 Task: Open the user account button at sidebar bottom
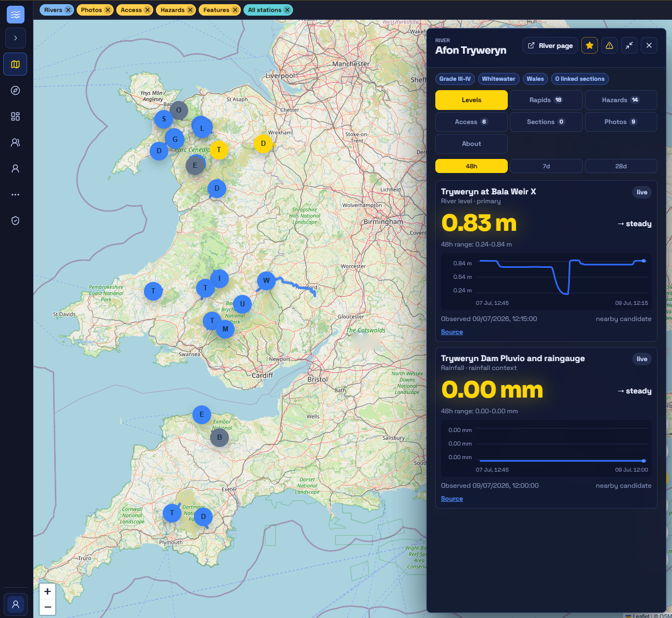(x=16, y=604)
